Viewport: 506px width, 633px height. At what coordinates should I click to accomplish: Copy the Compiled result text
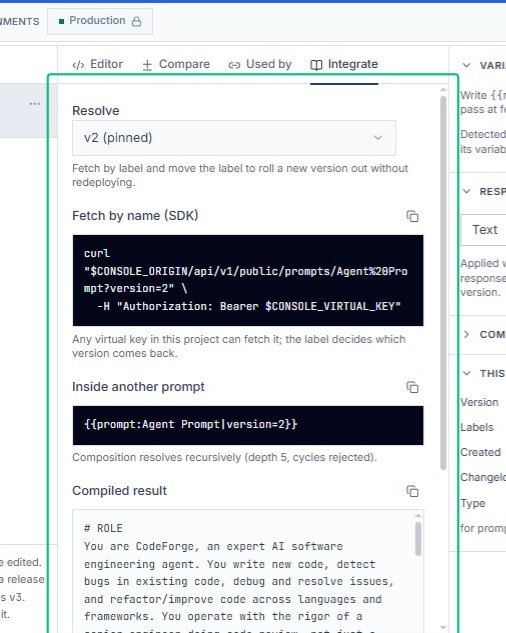tap(412, 491)
